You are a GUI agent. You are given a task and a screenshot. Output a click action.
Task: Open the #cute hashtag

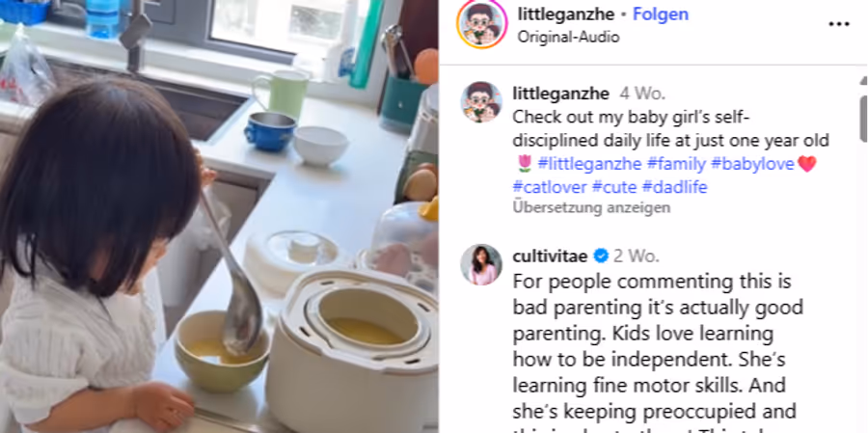click(614, 187)
